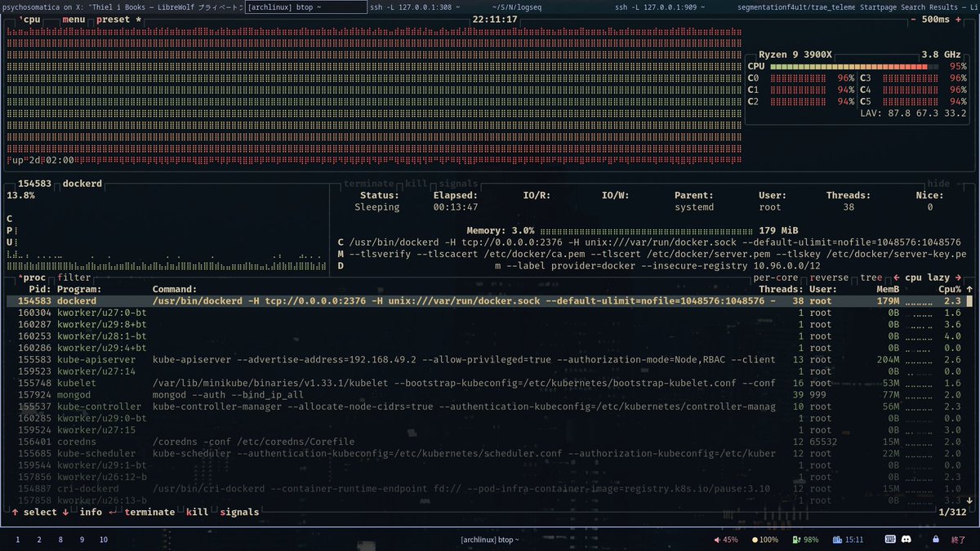Cycle the preset option
The width and height of the screenshot is (980, 551).
pyautogui.click(x=118, y=19)
